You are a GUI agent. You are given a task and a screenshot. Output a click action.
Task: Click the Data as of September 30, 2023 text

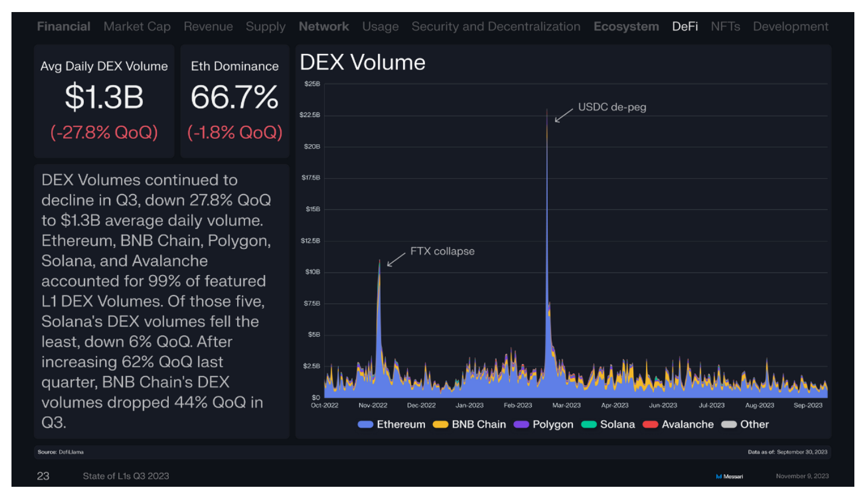pyautogui.click(x=788, y=452)
